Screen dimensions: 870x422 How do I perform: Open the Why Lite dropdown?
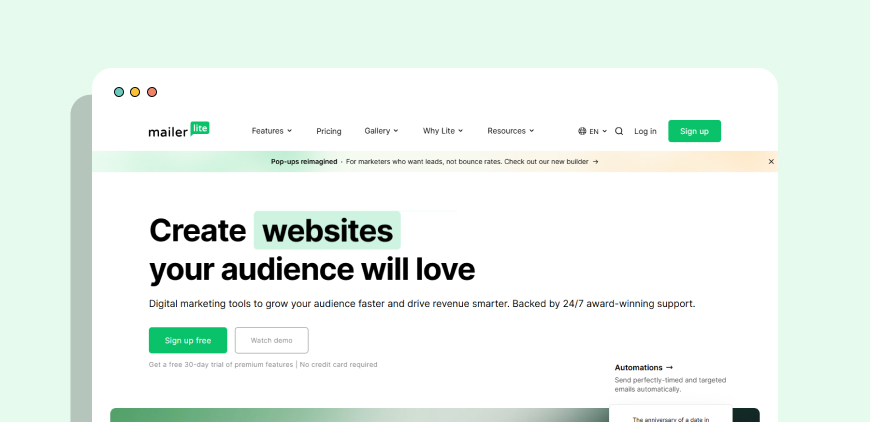point(443,131)
